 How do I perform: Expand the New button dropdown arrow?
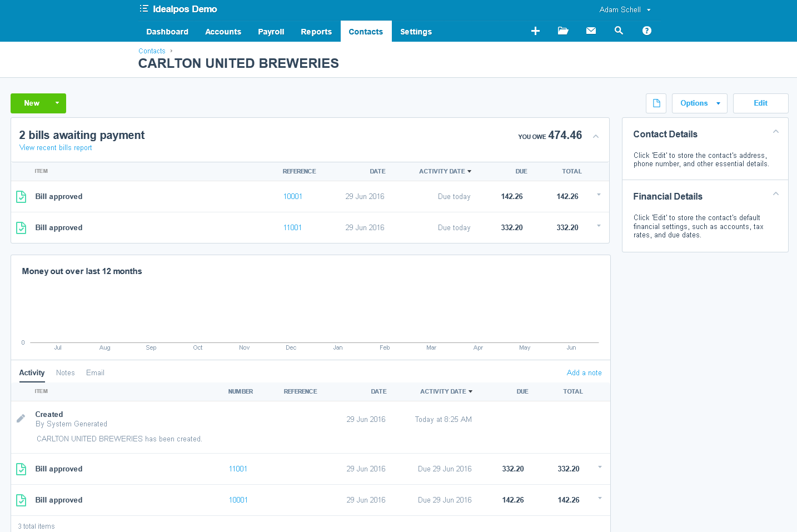point(56,103)
